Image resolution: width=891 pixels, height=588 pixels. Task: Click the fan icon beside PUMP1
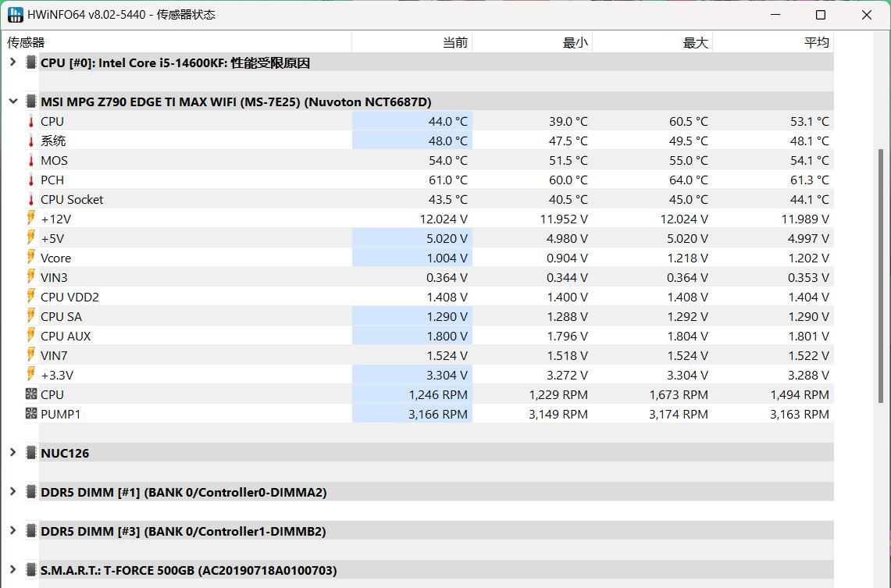coord(31,414)
